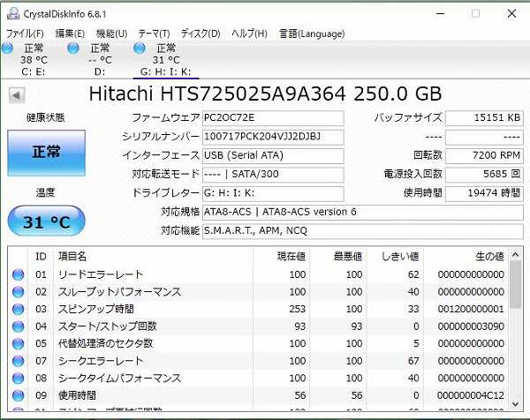Viewport: 530px width, 420px height.
Task: Open the 編集(E) menu
Action: [70, 34]
